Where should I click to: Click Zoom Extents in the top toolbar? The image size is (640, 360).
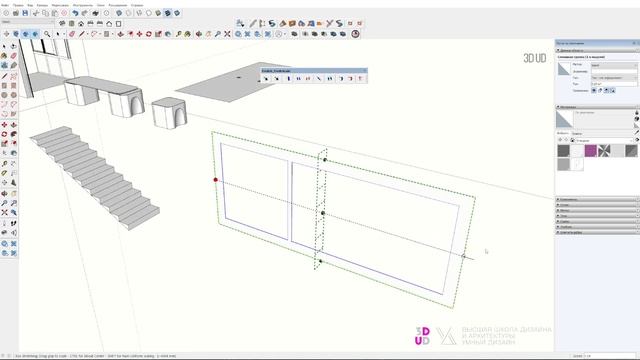click(x=227, y=34)
